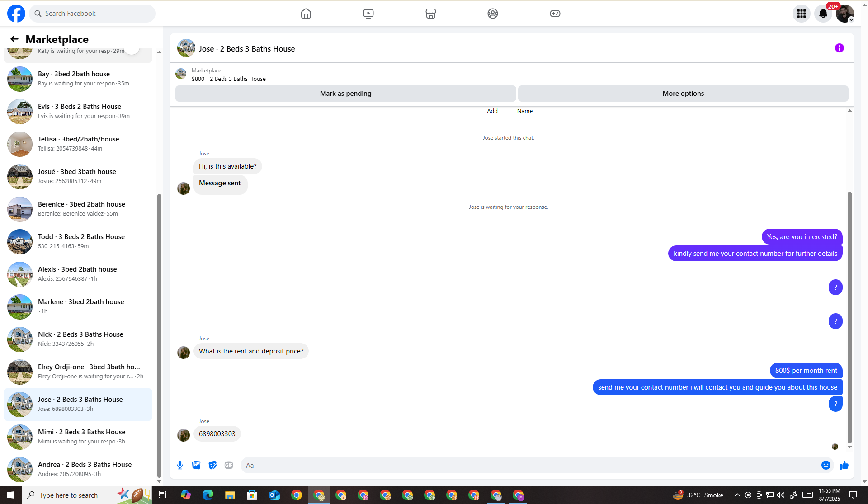
Task: Go to Facebook Home tab
Action: click(x=306, y=14)
